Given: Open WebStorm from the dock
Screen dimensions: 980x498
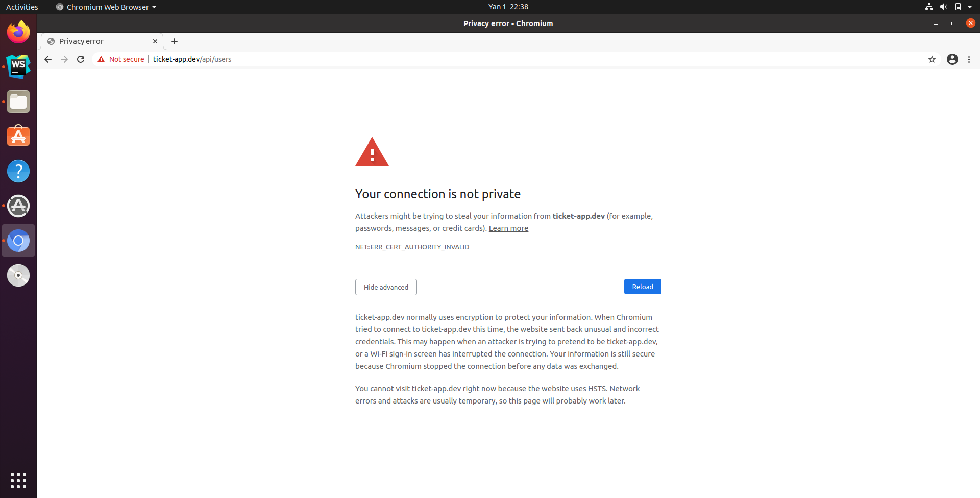Looking at the screenshot, I should click(18, 67).
